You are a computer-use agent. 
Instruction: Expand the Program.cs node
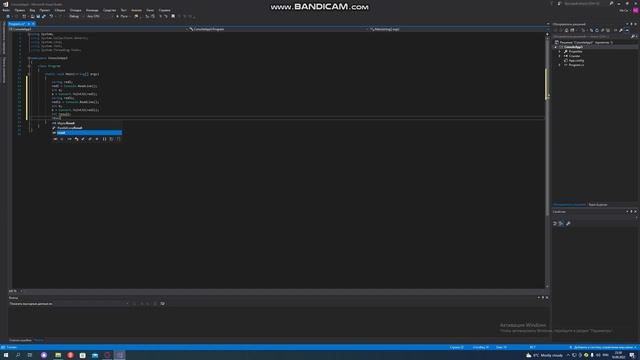560,65
